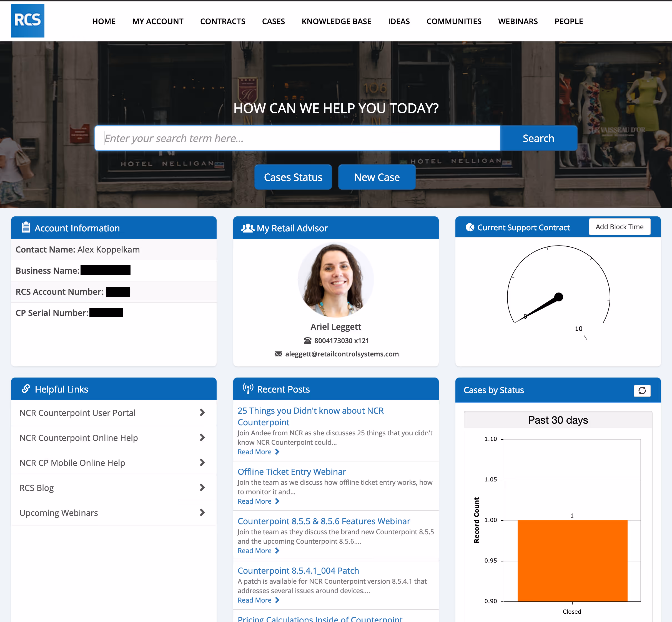
Task: Open Cases Status
Action: point(293,177)
